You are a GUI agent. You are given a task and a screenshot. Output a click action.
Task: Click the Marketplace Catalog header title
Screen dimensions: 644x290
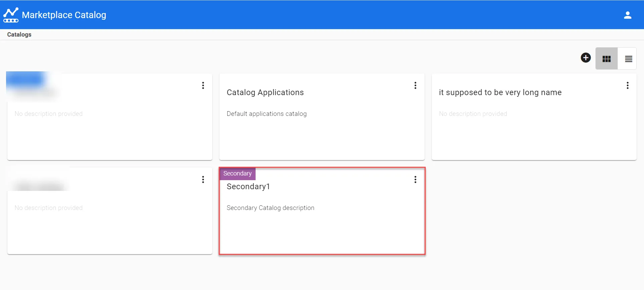[x=64, y=15]
